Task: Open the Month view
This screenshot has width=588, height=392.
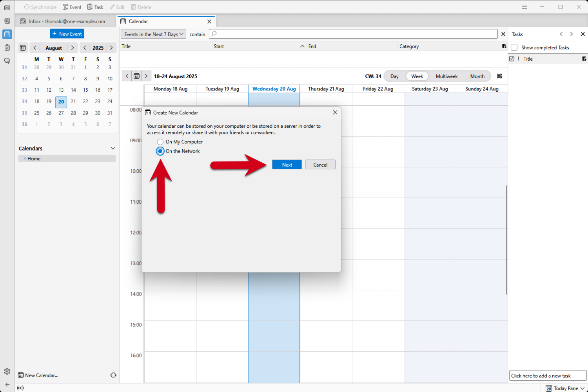Action: point(477,76)
